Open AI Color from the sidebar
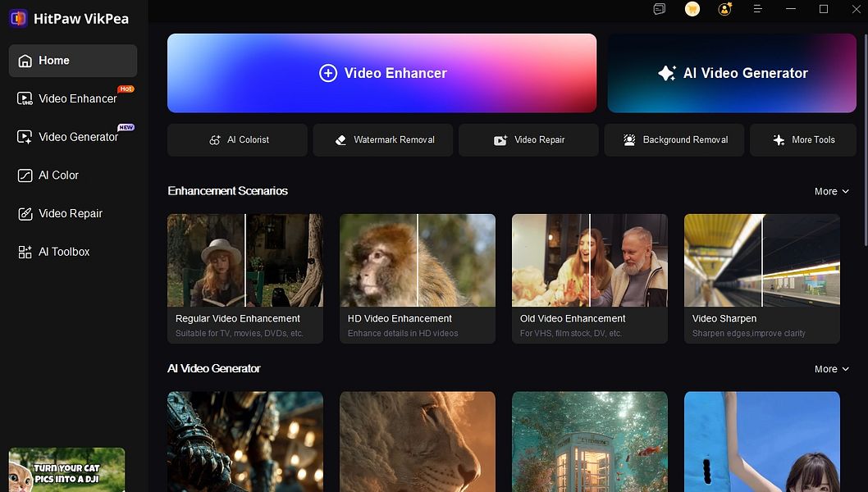The image size is (868, 492). pos(73,175)
